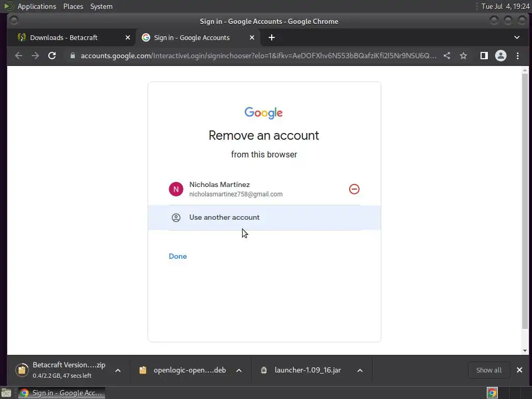Click the padlock site info icon
Screen dimensions: 532x399
coord(72,56)
